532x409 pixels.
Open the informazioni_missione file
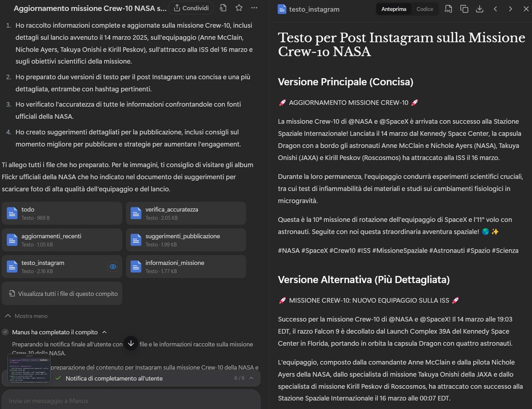pos(186,266)
